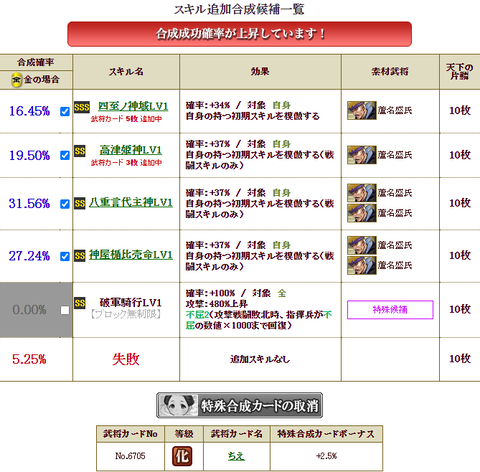
Task: Click the +2.5% bonus value
Action: [326, 456]
